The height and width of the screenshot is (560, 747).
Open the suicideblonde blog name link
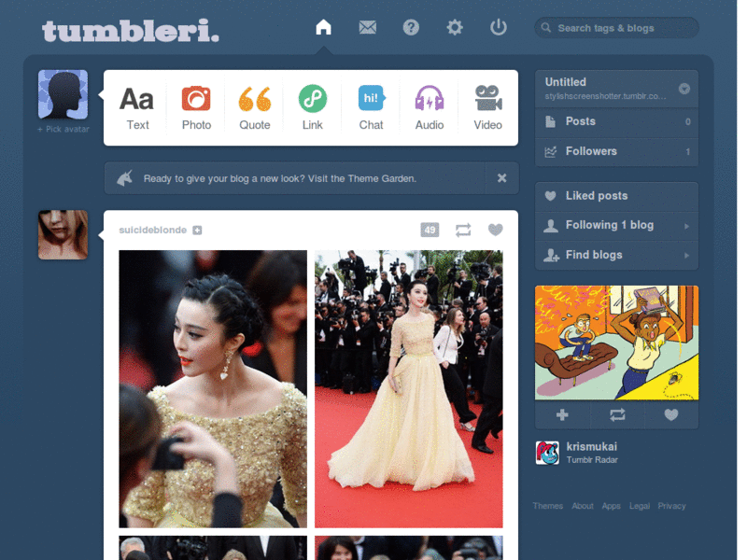click(152, 230)
